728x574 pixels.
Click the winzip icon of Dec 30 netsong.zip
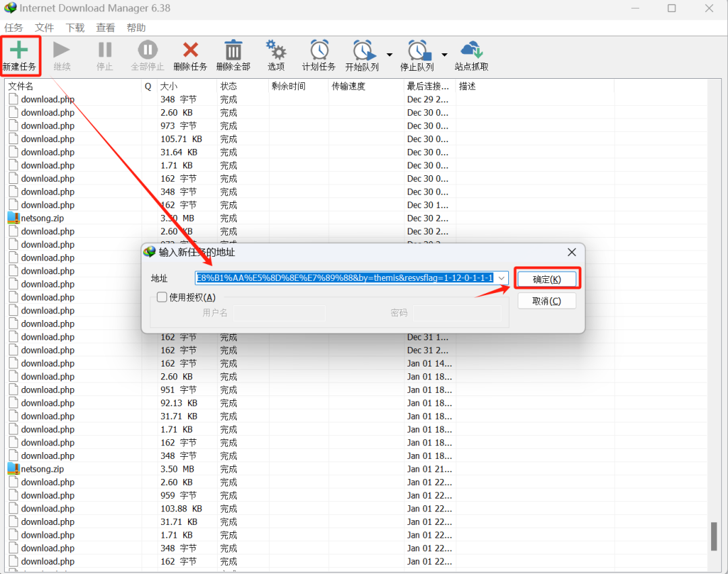point(13,218)
